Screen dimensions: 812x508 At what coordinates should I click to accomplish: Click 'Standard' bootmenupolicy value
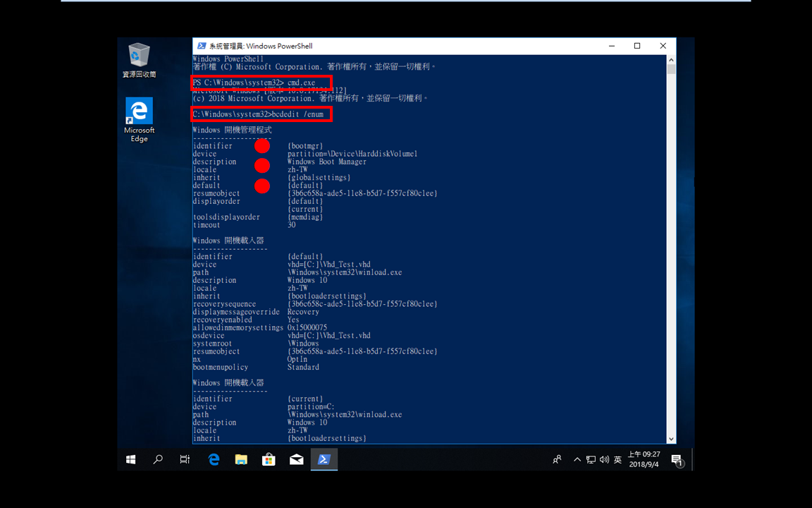click(x=303, y=367)
